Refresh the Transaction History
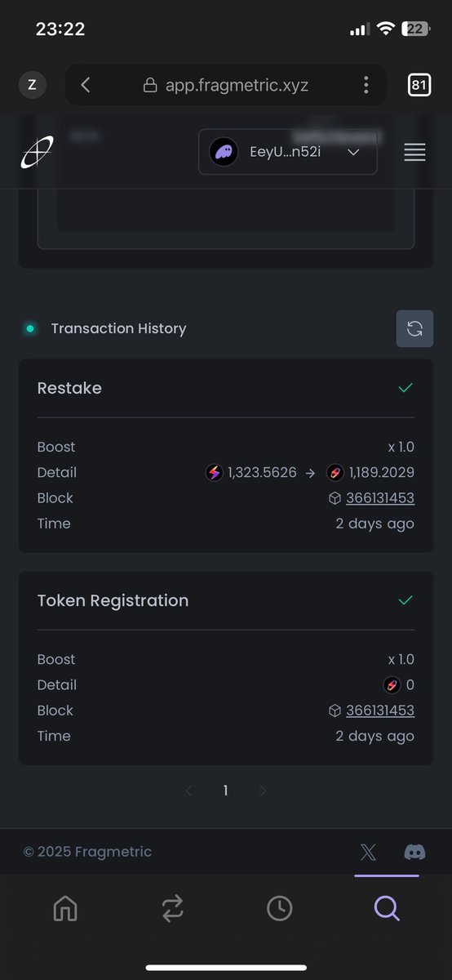 click(x=414, y=328)
